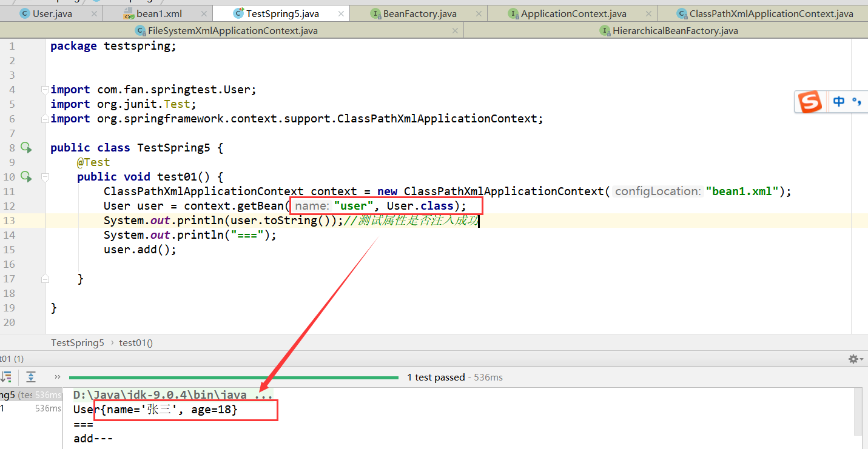Click the sort test results icon
The image size is (868, 449).
(x=6, y=377)
